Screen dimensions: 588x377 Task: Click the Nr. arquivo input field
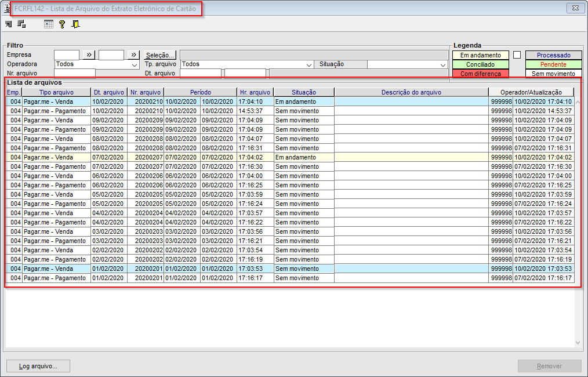(75, 74)
